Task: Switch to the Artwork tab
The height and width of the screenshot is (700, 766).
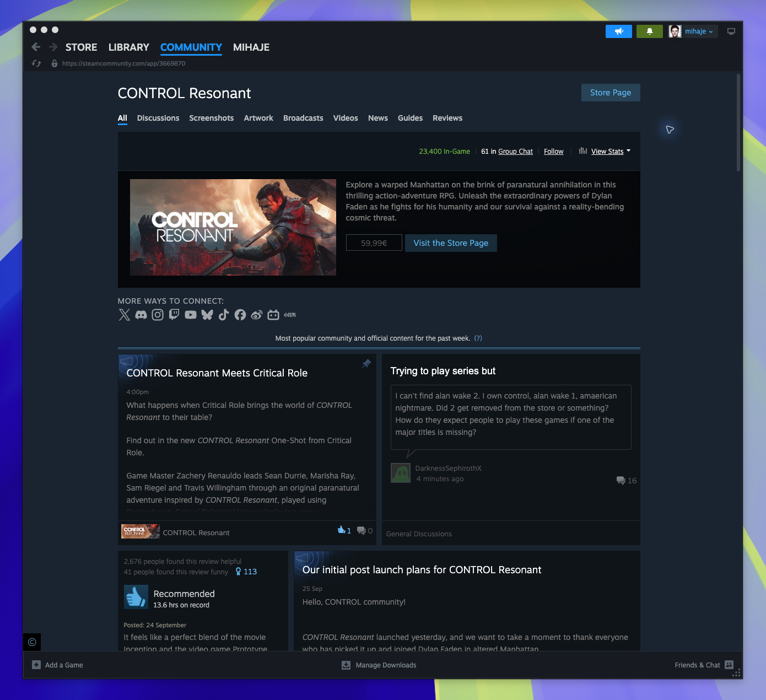Action: click(258, 118)
